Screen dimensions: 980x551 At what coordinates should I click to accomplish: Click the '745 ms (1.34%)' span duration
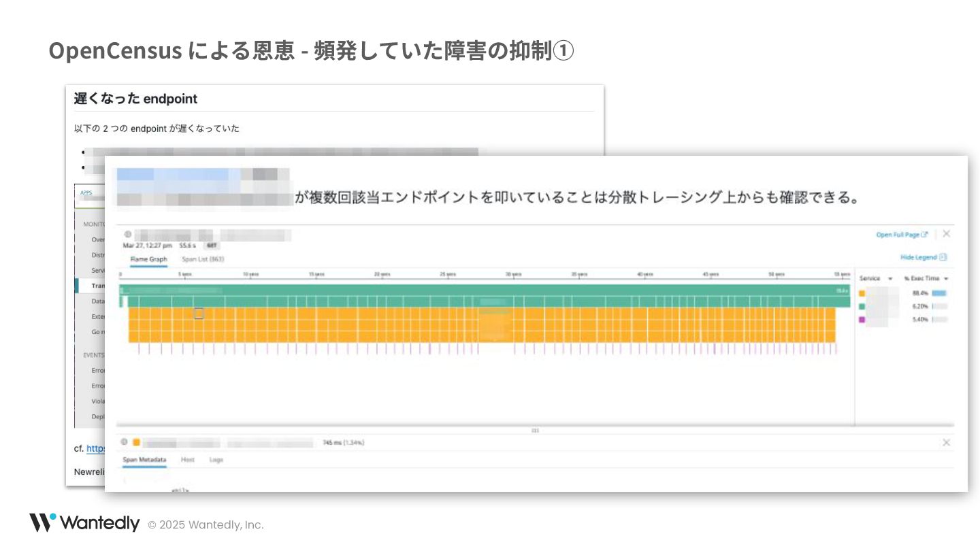344,443
